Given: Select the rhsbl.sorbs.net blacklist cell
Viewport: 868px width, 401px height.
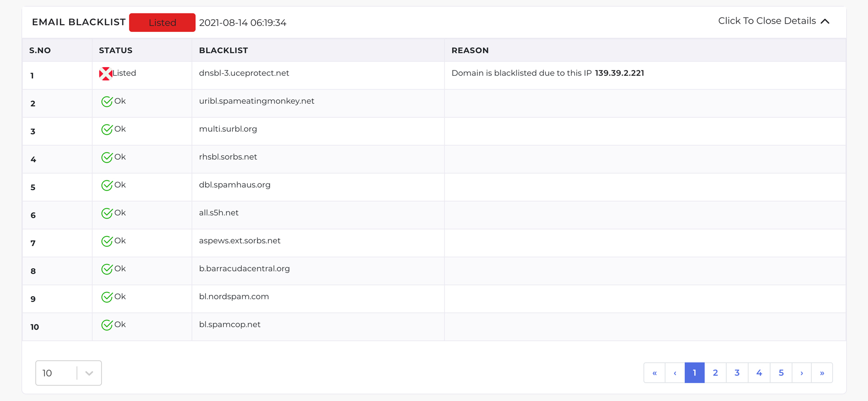Looking at the screenshot, I should pos(318,159).
